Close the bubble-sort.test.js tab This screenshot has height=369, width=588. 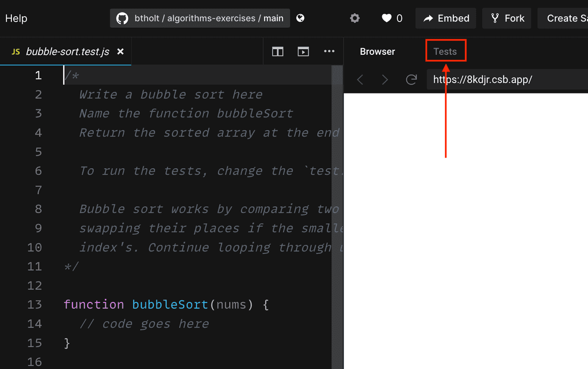click(121, 51)
